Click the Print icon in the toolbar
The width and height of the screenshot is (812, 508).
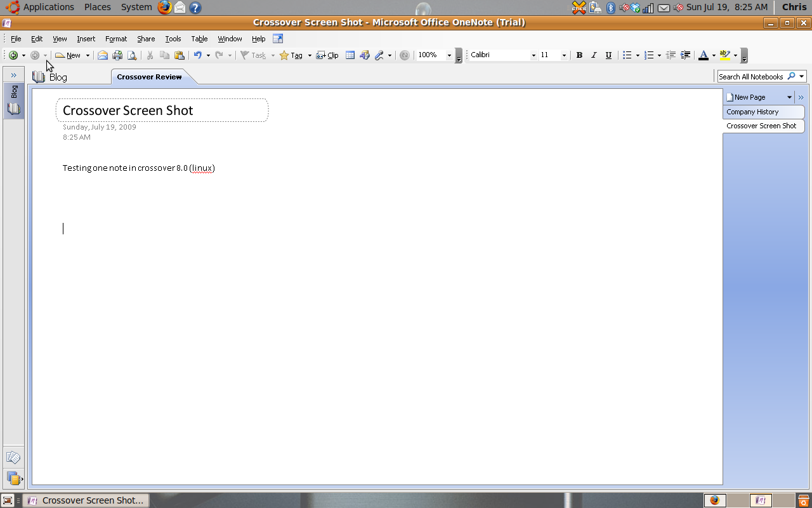click(x=117, y=55)
